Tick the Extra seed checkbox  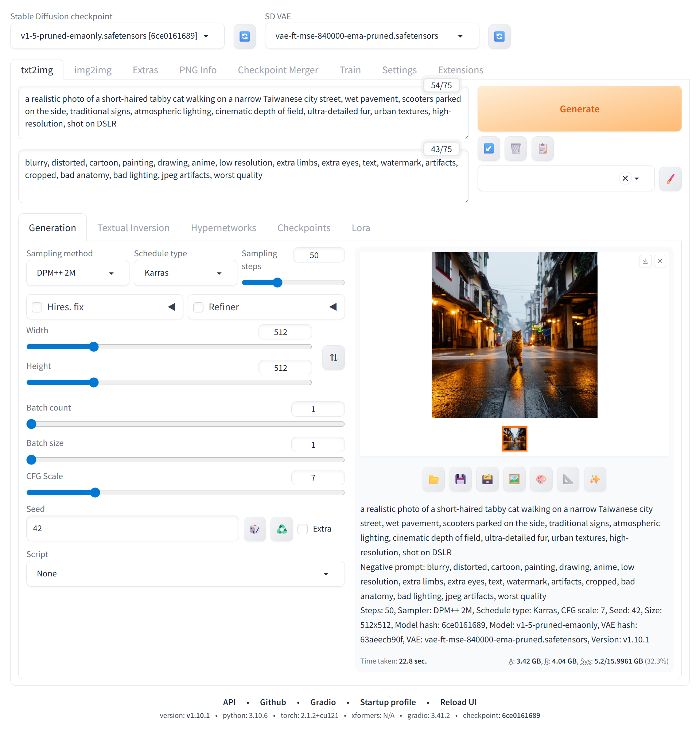[303, 529]
